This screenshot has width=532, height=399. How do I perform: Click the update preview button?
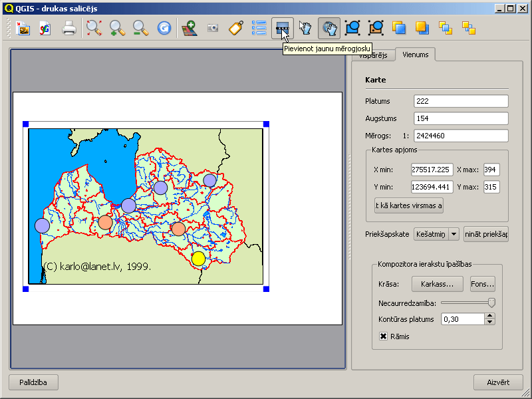click(x=486, y=234)
